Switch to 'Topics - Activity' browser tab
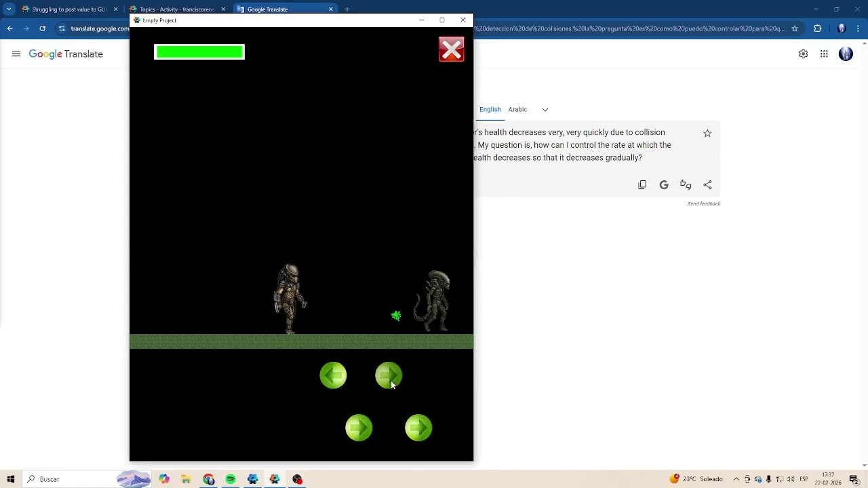This screenshot has height=488, width=868. 176,9
